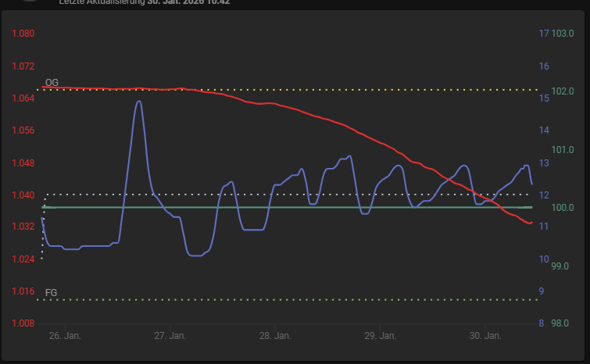Viewport: 590px width, 364px height.
Task: Click the 1.008 value on red axis
Action: pos(23,323)
